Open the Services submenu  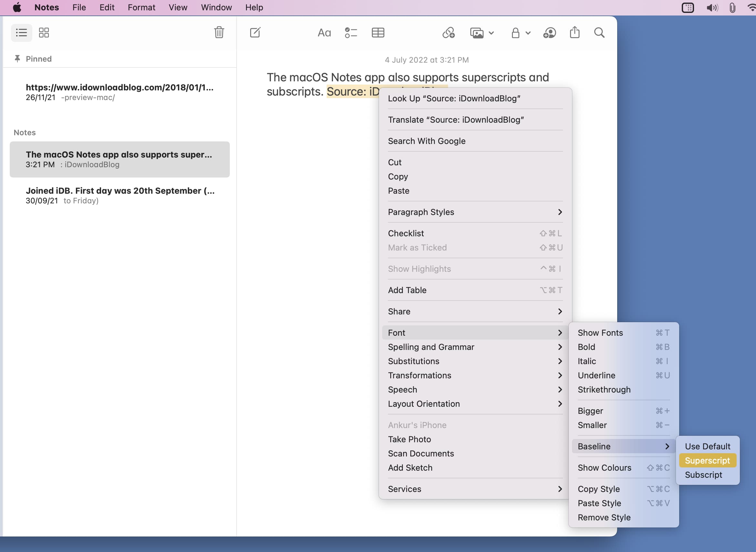(475, 489)
